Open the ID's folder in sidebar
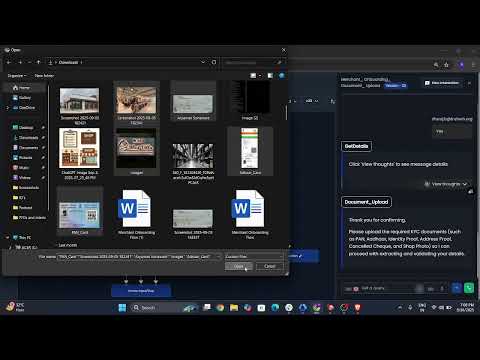This screenshot has width=480, height=360. [22, 198]
